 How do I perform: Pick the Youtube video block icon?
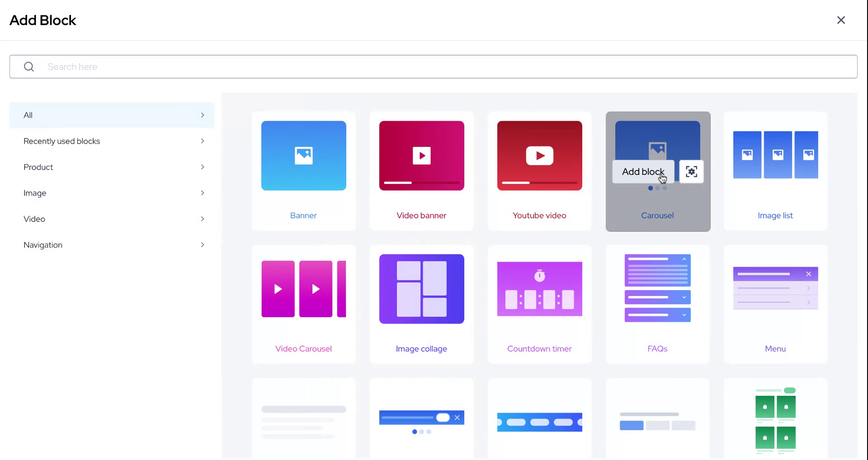pyautogui.click(x=540, y=155)
